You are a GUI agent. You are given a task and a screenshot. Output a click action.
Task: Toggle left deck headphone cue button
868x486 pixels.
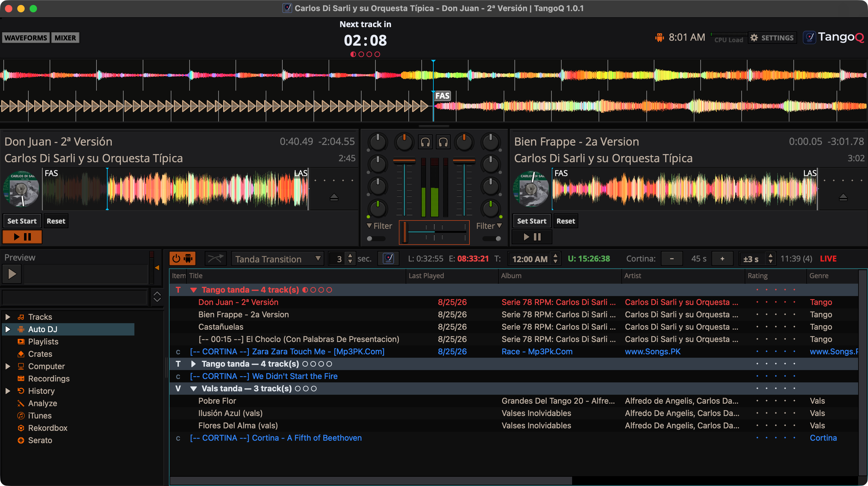point(426,142)
